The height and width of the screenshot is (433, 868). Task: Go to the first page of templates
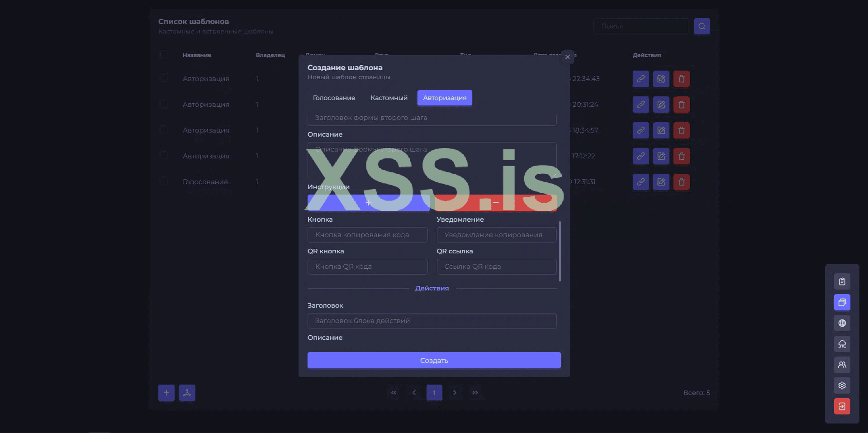394,393
